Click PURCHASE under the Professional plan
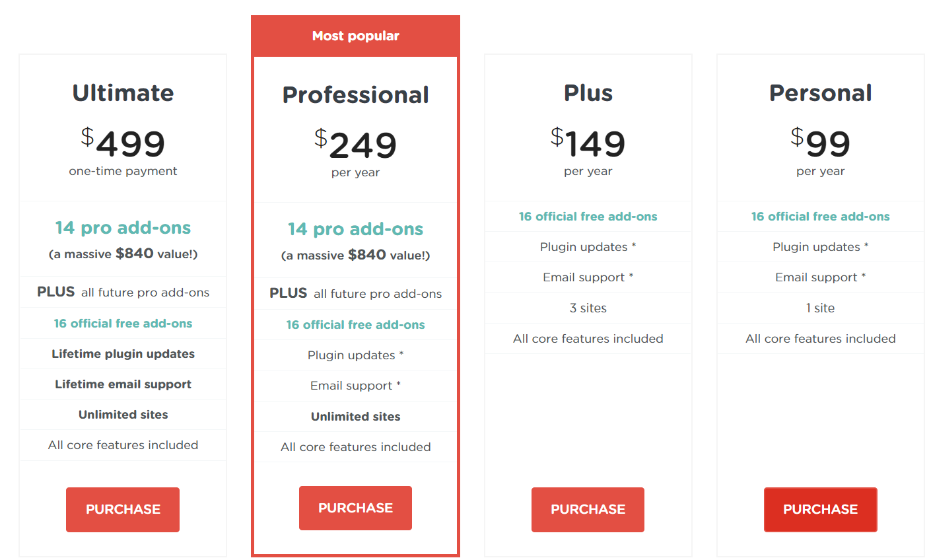Screen dimensions: 929x560 (355, 508)
